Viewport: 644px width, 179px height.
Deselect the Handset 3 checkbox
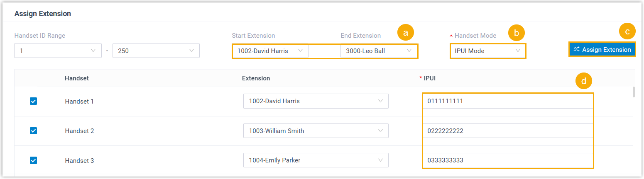(34, 160)
